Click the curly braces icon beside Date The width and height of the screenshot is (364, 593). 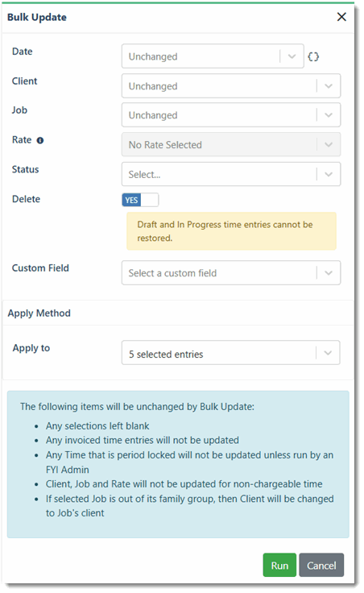pyautogui.click(x=313, y=56)
